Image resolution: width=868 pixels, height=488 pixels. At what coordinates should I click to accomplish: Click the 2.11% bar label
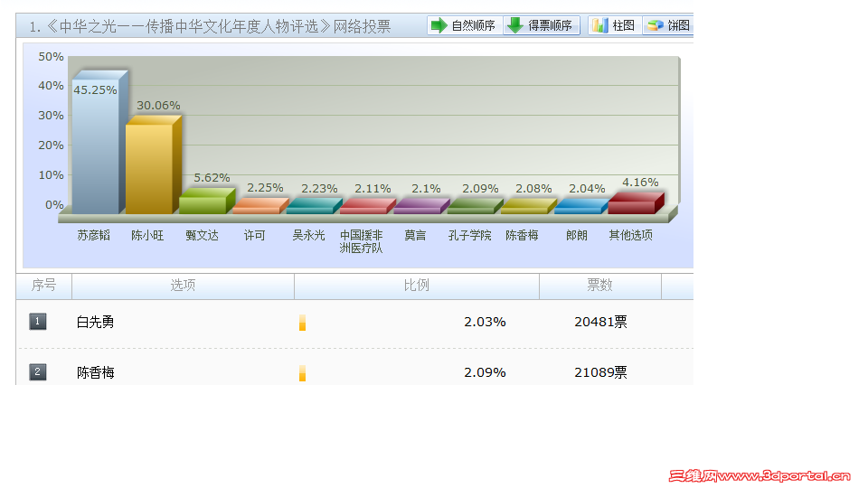coord(373,189)
